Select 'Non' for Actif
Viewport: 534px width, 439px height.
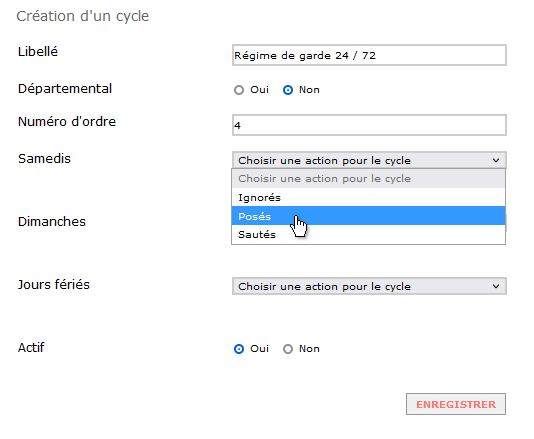[x=288, y=349]
